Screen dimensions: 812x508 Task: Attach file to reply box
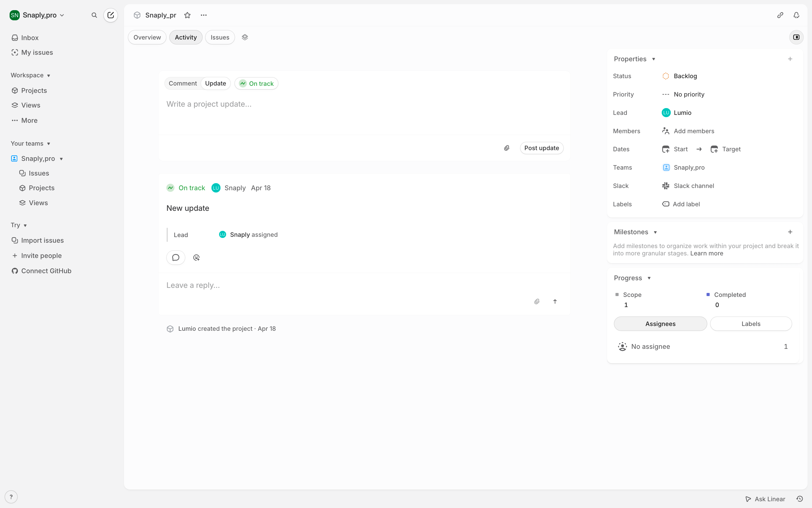click(537, 301)
